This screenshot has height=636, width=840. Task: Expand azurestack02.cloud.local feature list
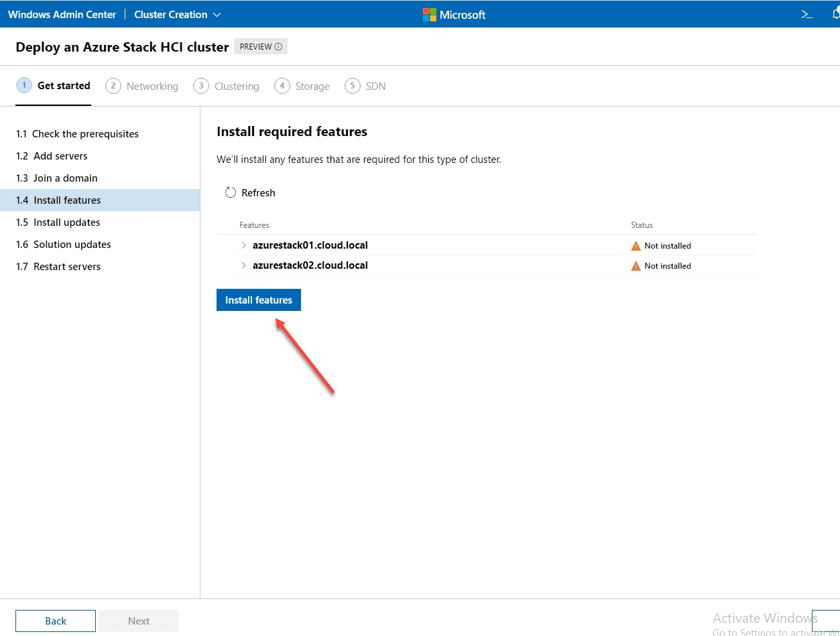[x=243, y=265]
